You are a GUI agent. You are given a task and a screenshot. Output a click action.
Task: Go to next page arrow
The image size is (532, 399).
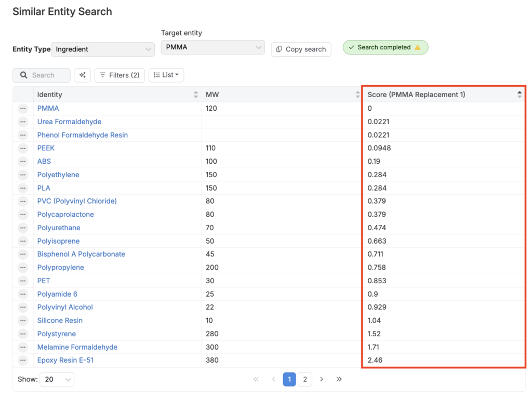click(x=322, y=379)
